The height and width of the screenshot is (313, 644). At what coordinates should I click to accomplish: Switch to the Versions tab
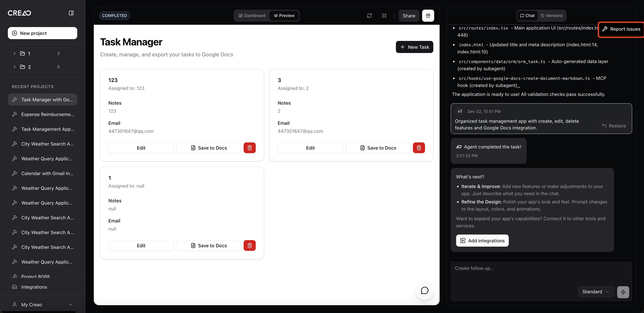point(552,16)
